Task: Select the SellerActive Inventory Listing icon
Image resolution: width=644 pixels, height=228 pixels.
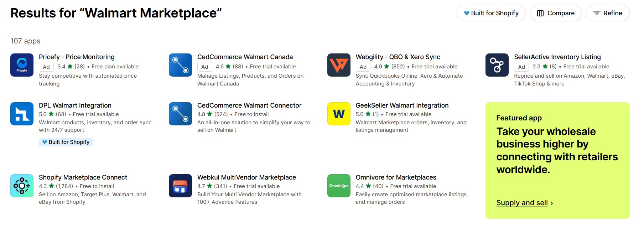Action: click(497, 65)
